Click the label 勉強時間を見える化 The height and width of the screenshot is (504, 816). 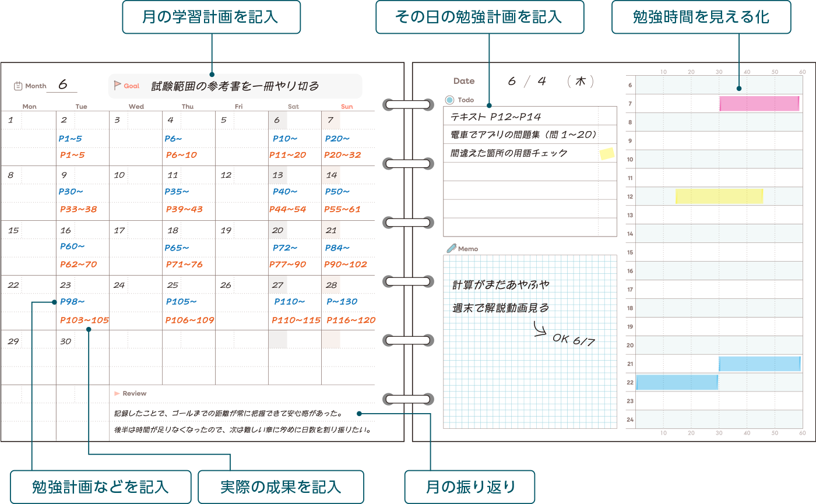[701, 17]
